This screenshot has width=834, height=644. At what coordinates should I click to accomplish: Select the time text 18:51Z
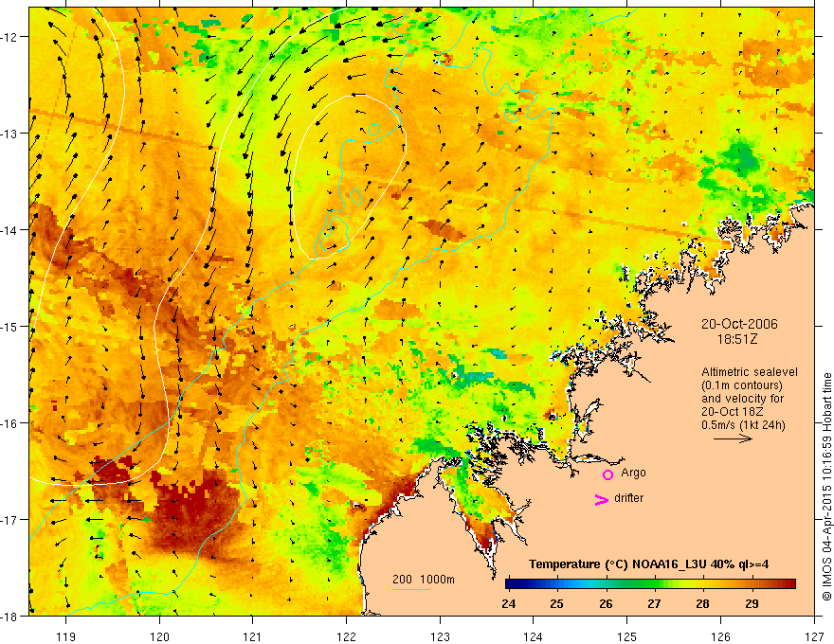click(x=737, y=338)
